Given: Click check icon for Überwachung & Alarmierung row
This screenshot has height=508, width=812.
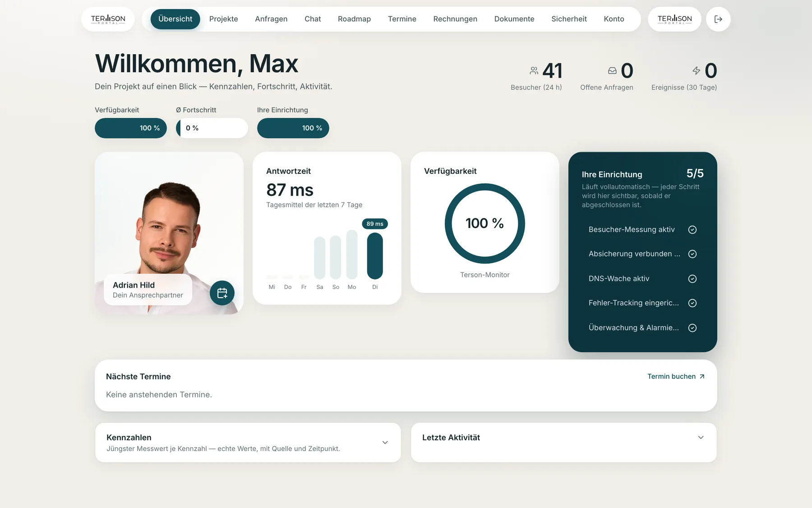Looking at the screenshot, I should [692, 328].
